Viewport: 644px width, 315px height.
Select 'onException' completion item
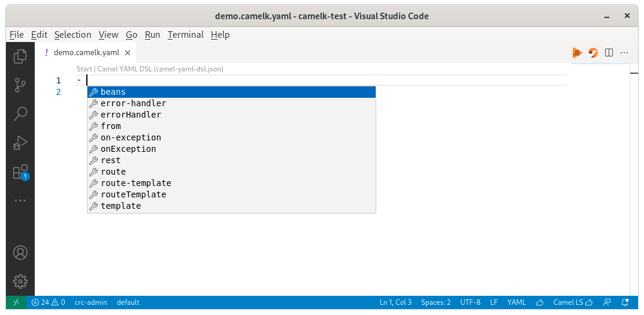(128, 149)
